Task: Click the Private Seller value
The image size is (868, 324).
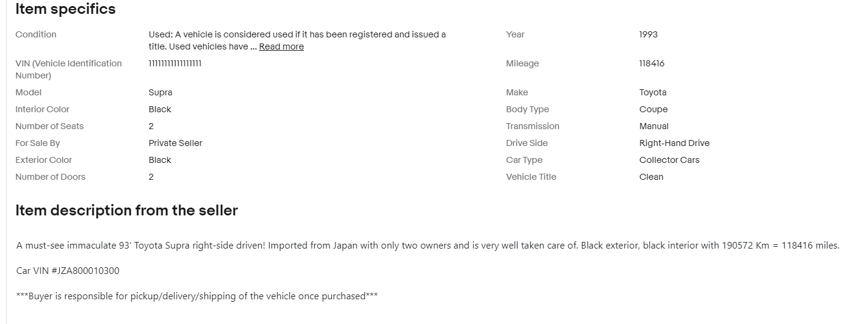Action: [x=176, y=143]
